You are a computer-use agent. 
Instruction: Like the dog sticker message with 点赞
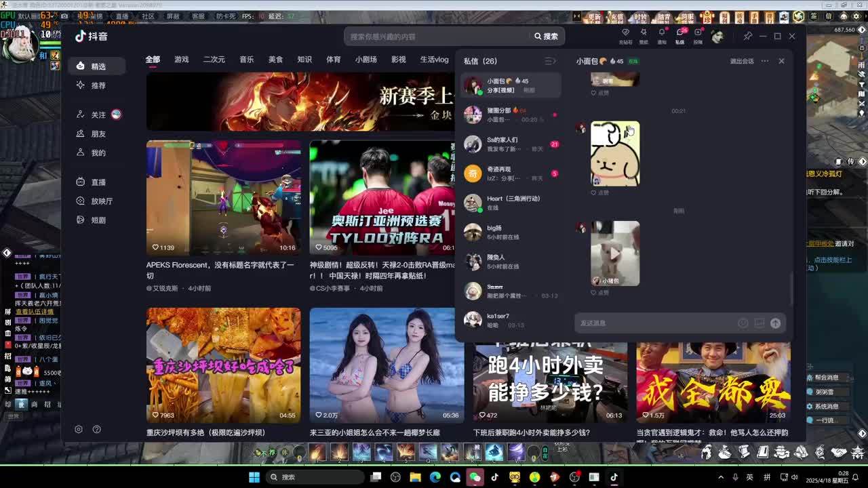click(x=600, y=192)
